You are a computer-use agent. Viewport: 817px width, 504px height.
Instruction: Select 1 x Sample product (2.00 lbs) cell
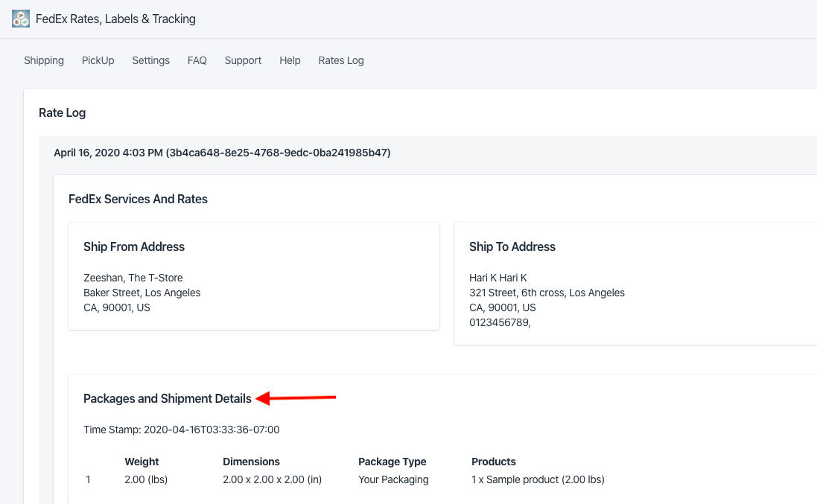(538, 479)
